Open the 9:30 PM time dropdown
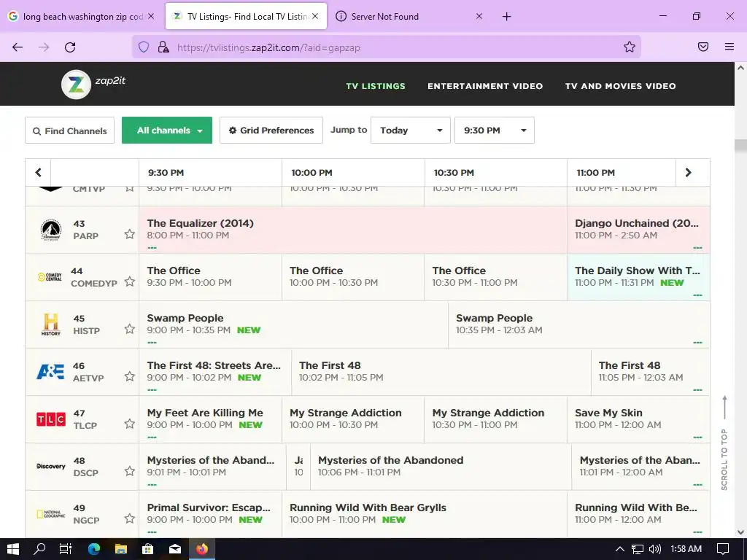Image resolution: width=747 pixels, height=560 pixels. point(495,130)
